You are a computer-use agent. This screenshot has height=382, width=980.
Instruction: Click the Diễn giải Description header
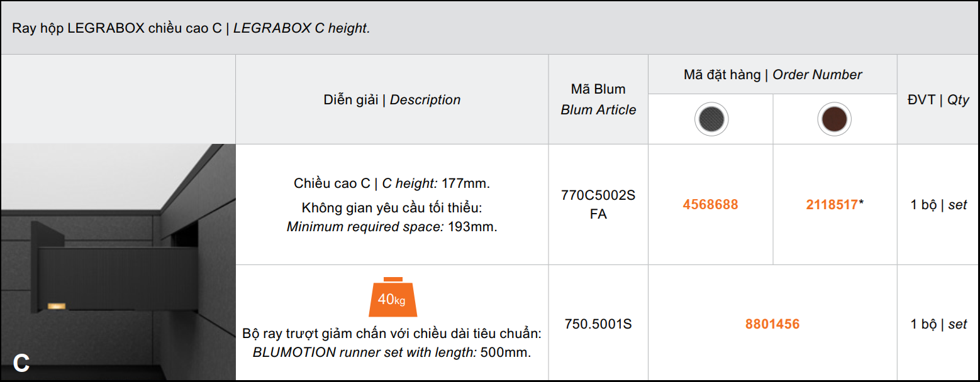(392, 100)
